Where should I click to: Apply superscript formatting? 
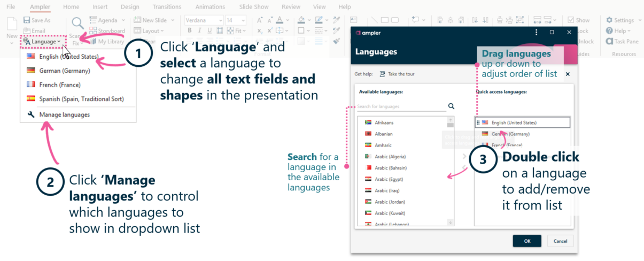click(270, 31)
